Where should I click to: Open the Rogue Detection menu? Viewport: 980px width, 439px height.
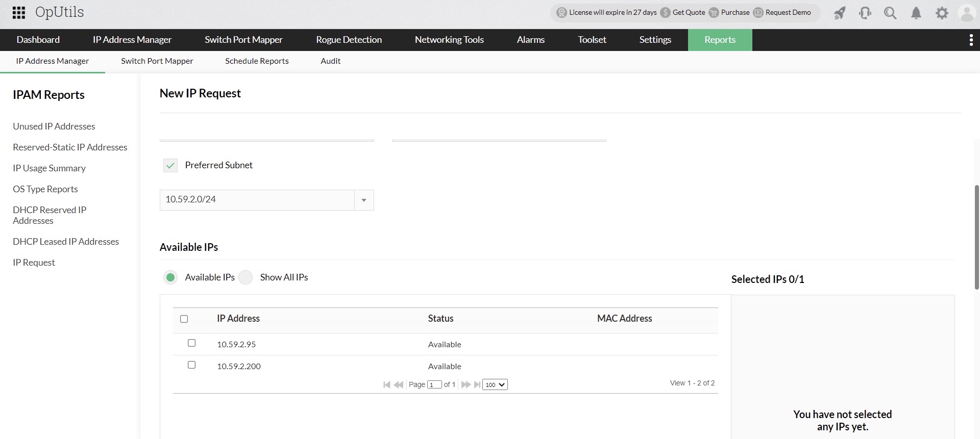click(x=349, y=40)
